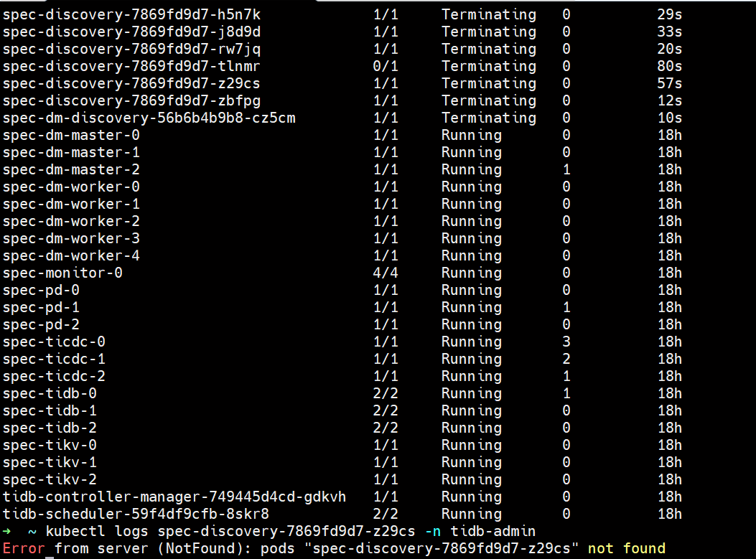This screenshot has height=559, width=756.
Task: Select spec-pd-0 pod name
Action: click(41, 291)
